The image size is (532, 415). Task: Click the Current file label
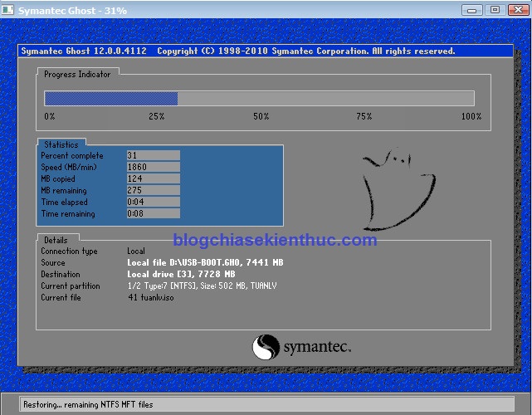click(61, 298)
